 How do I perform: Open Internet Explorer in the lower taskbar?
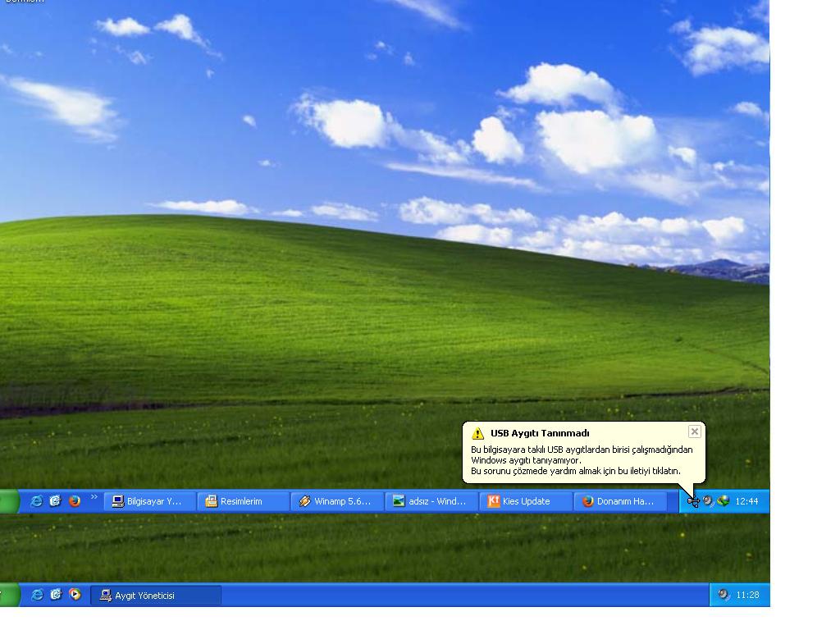click(37, 595)
